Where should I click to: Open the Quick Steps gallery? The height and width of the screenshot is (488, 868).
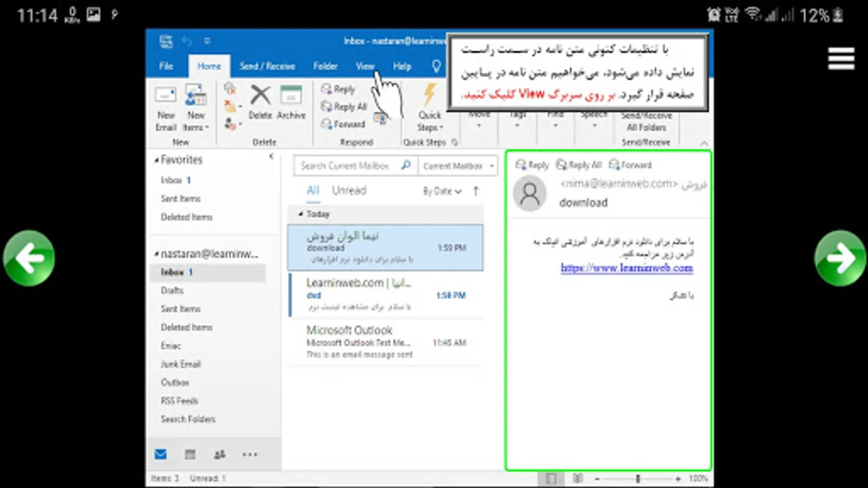tap(430, 108)
